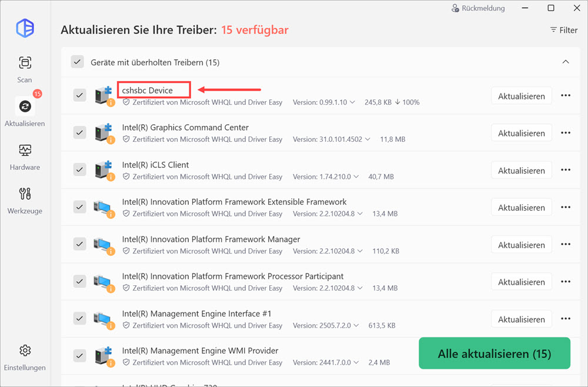Viewport: 588px width, 387px height.
Task: Click Alle aktualisieren (15) button
Action: [x=495, y=353]
